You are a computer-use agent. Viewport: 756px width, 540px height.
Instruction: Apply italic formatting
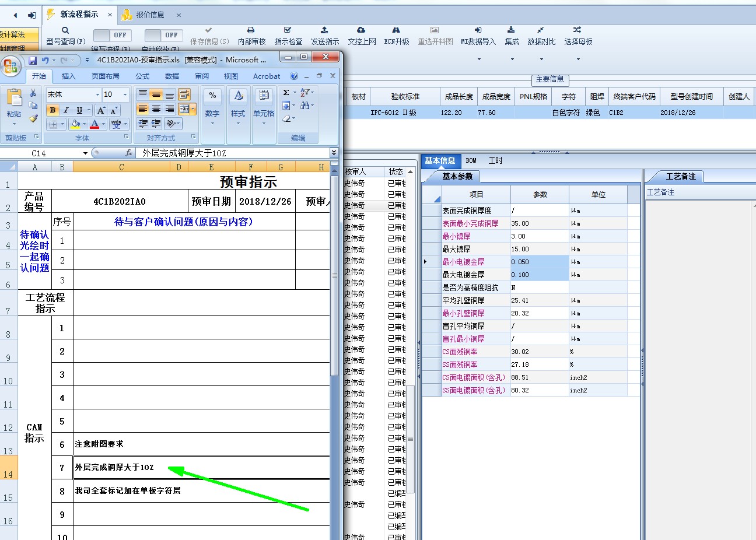66,110
